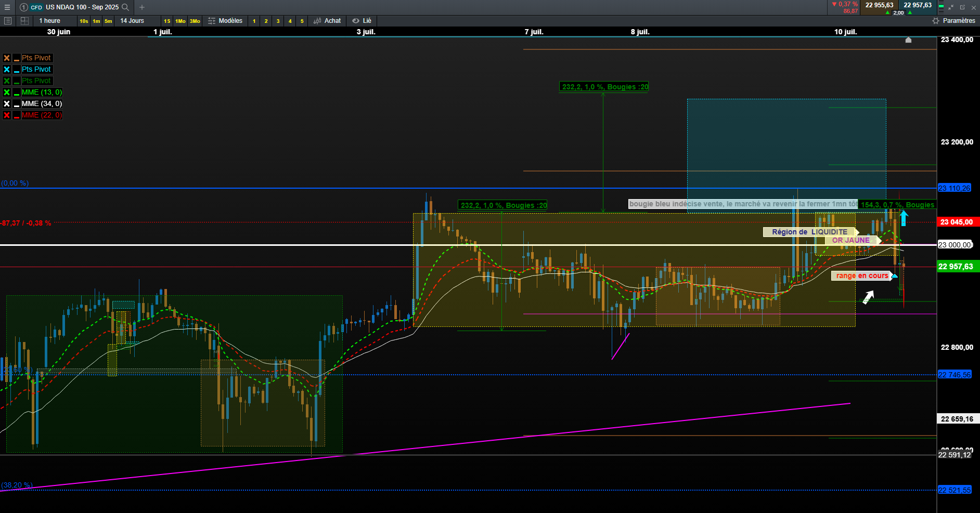Load template number 5
This screenshot has height=513, width=980.
pos(302,21)
